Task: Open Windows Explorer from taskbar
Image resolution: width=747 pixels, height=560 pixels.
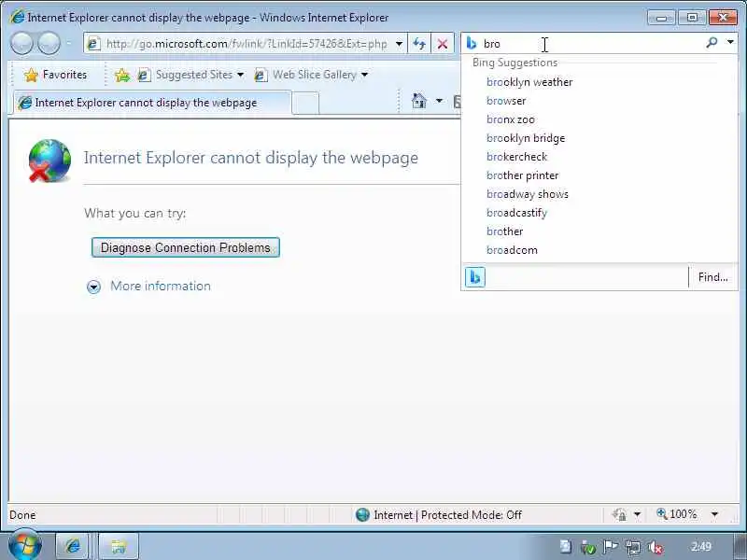Action: coord(119,546)
